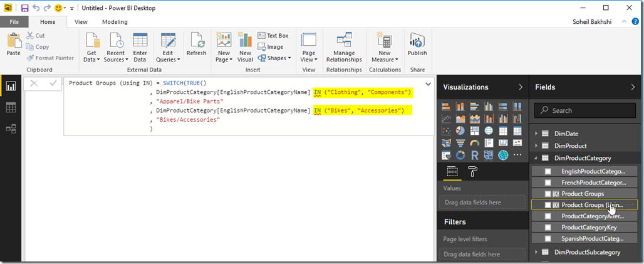Switch to the View ribbon tab
This screenshot has width=644, height=264.
click(81, 22)
